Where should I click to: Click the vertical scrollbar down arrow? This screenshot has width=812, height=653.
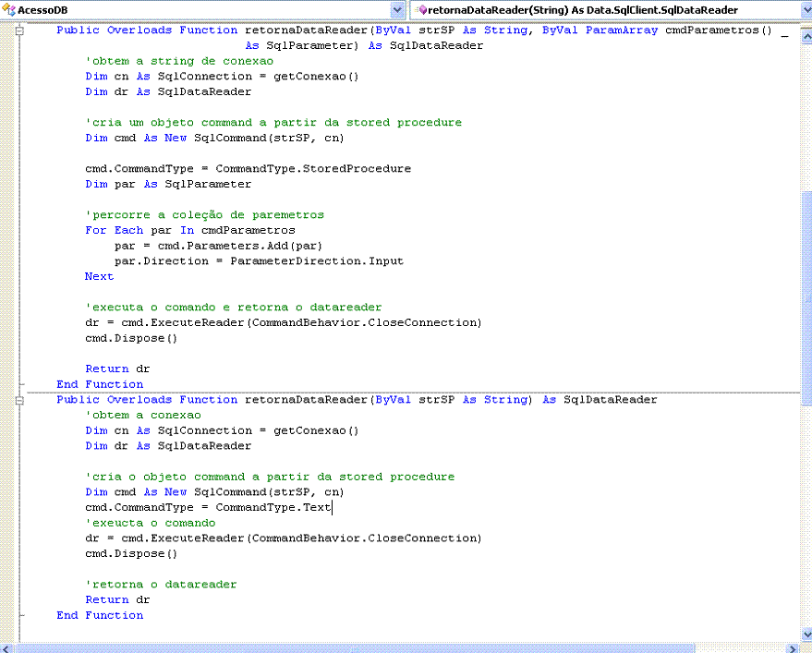pos(806,634)
